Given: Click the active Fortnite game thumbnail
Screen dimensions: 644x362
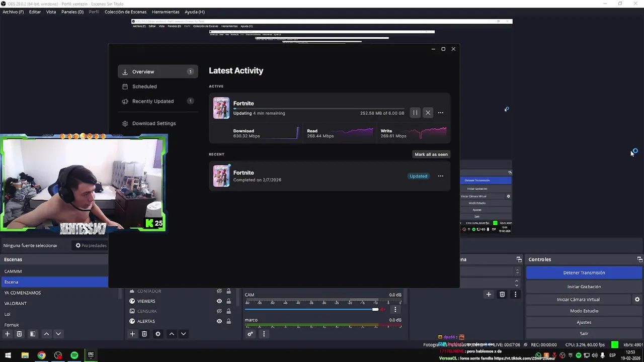Looking at the screenshot, I should pos(221,108).
